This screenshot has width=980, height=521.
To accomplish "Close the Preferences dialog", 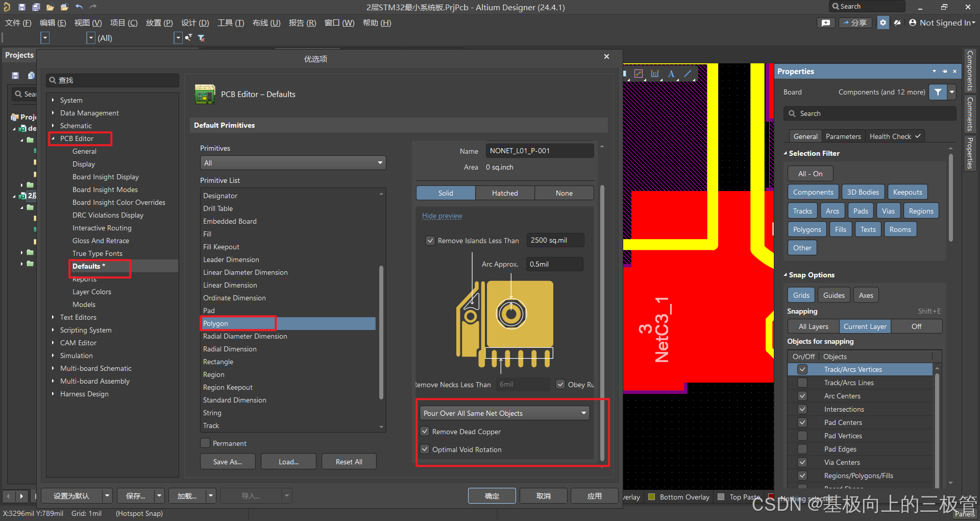I will click(x=606, y=56).
